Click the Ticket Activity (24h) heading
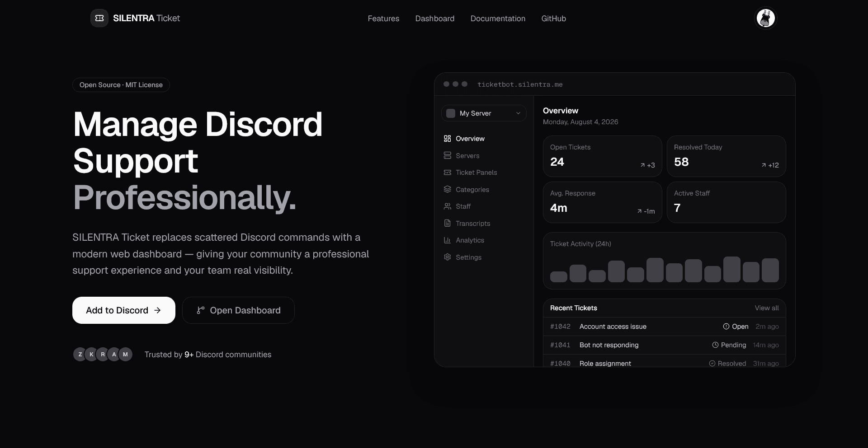The image size is (868, 448). (580, 244)
